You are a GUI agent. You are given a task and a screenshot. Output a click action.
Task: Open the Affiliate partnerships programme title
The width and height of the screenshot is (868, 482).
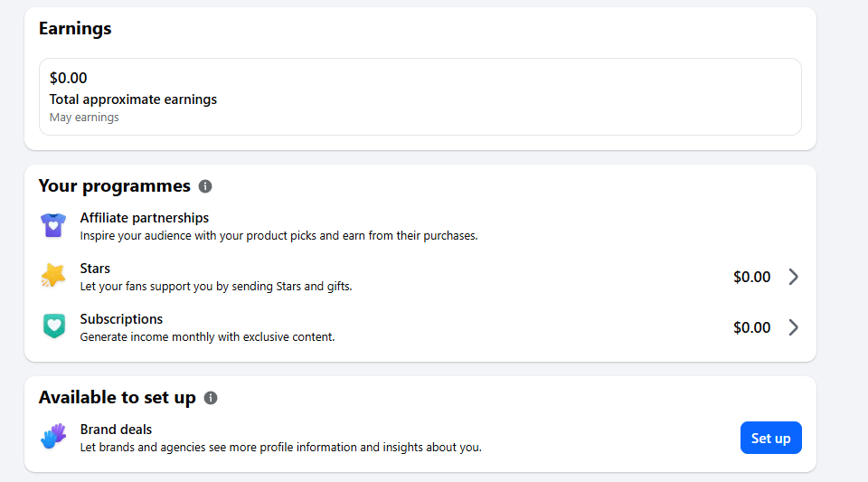coord(144,218)
